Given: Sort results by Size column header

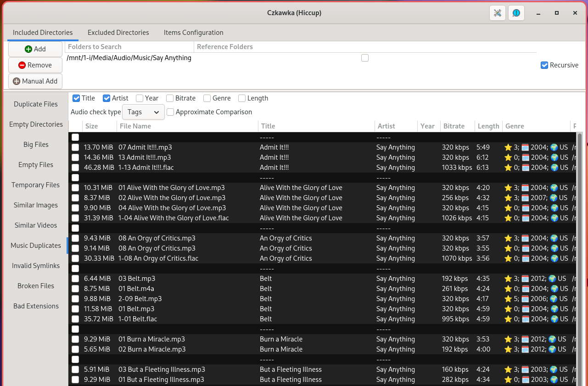Looking at the screenshot, I should click(x=100, y=126).
